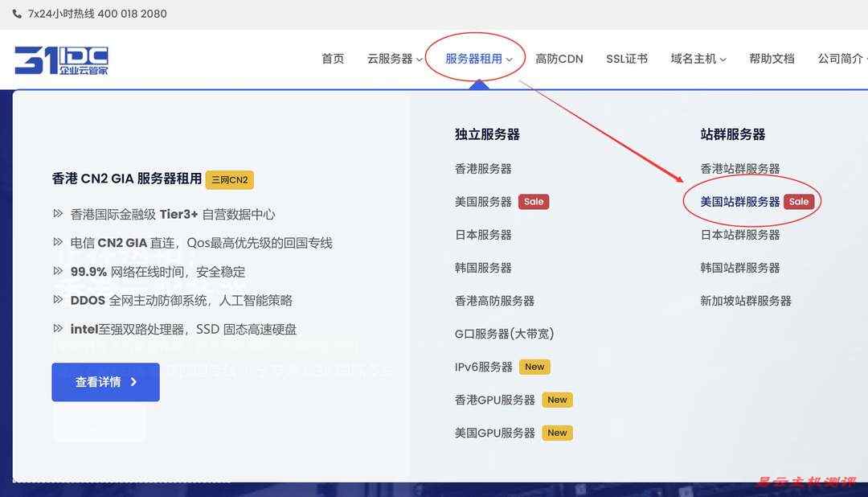Click the Sale badge next to 美国服务器
Viewport: 868px width, 497px height.
534,202
